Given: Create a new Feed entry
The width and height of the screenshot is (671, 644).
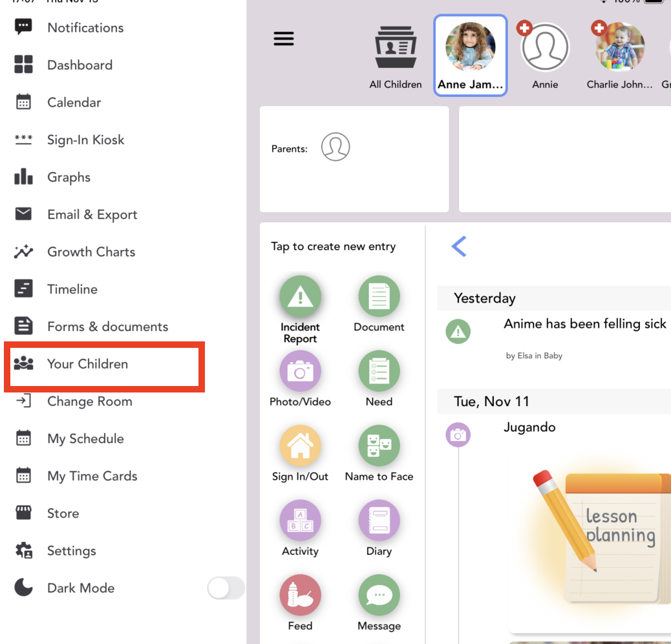Looking at the screenshot, I should [300, 595].
